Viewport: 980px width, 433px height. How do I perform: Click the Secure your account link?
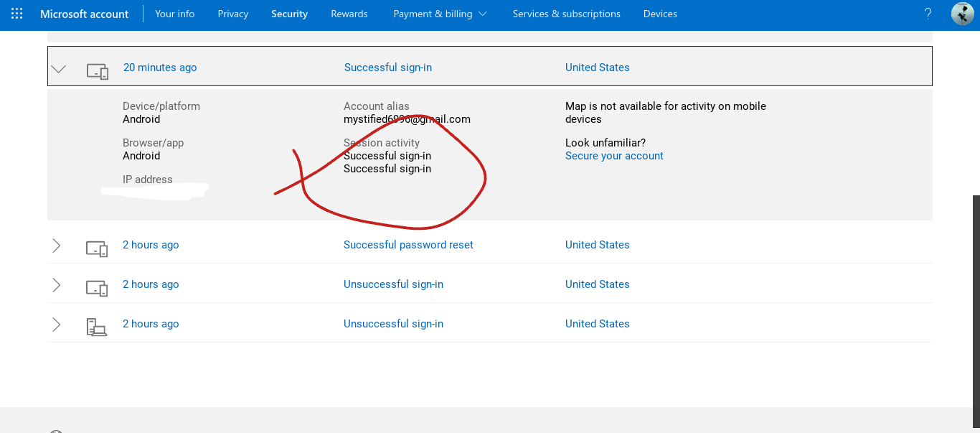(x=614, y=156)
